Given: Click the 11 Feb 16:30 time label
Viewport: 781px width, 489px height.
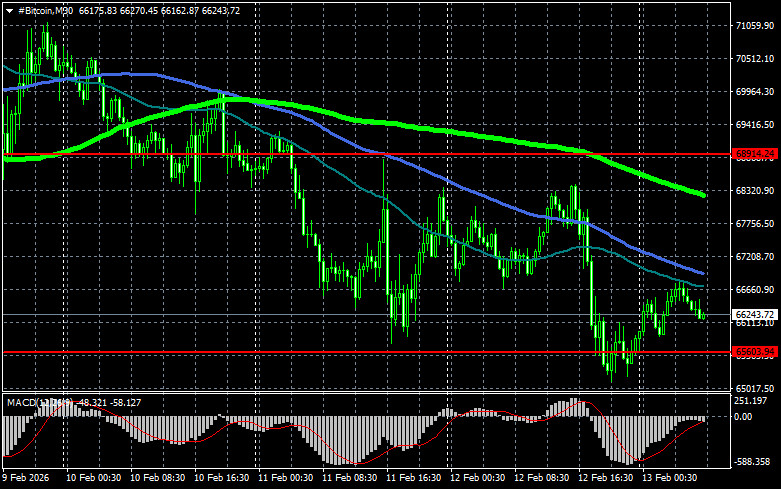Looking at the screenshot, I should click(416, 479).
